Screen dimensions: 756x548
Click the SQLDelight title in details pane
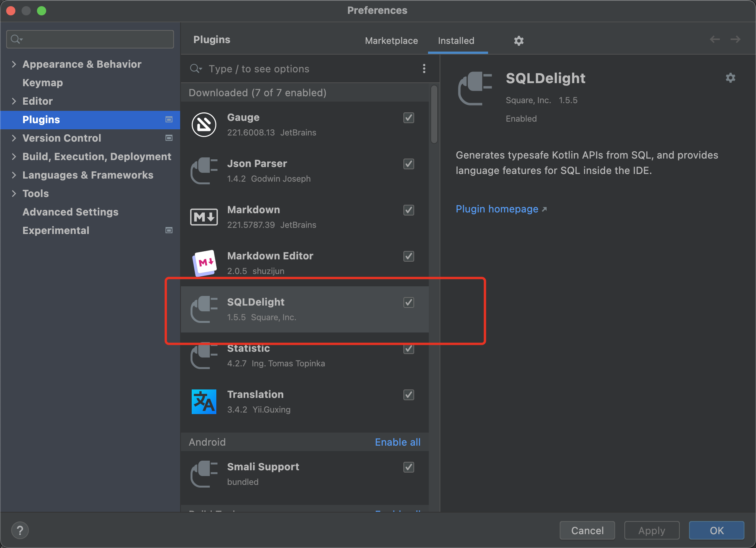545,79
